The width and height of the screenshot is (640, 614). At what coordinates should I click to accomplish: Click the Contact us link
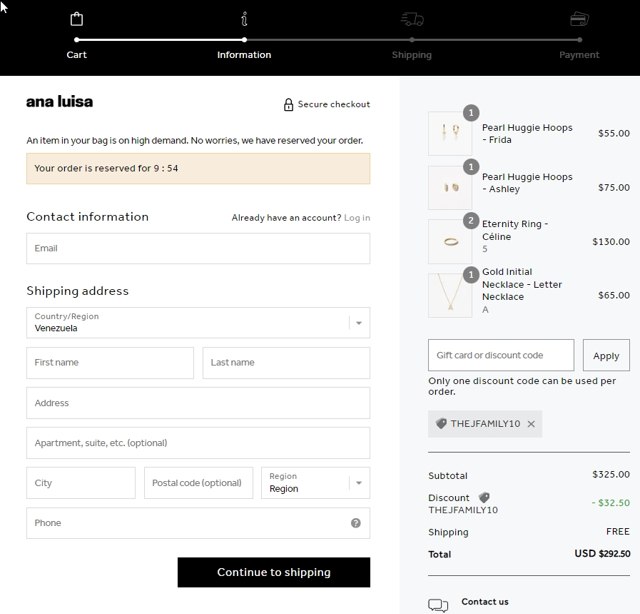pyautogui.click(x=485, y=602)
